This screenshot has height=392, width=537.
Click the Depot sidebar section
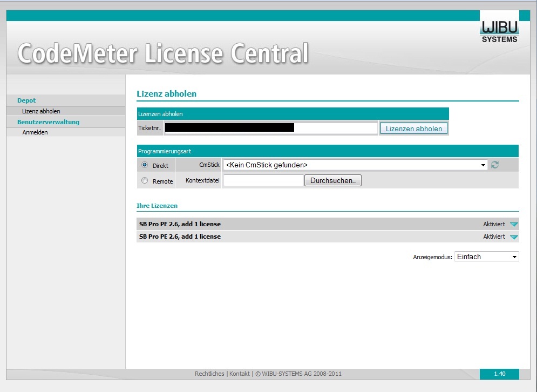point(26,100)
